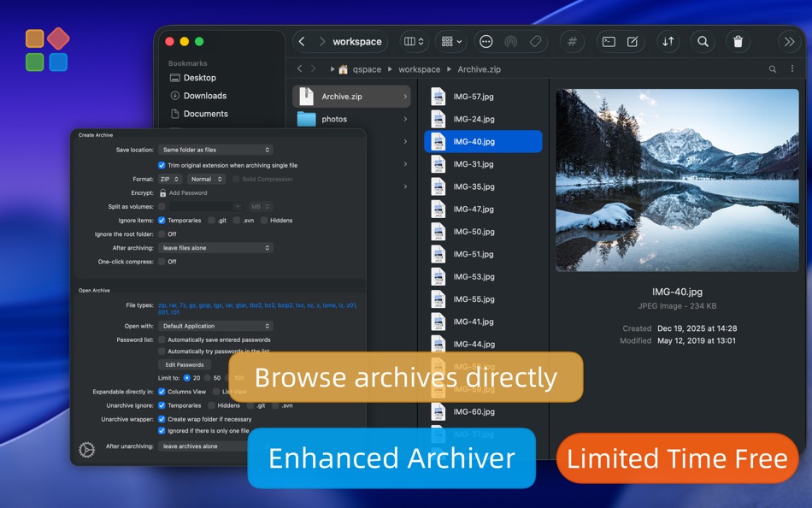This screenshot has height=508, width=812.
Task: Select the 50 radio button for password limit
Action: coord(207,376)
